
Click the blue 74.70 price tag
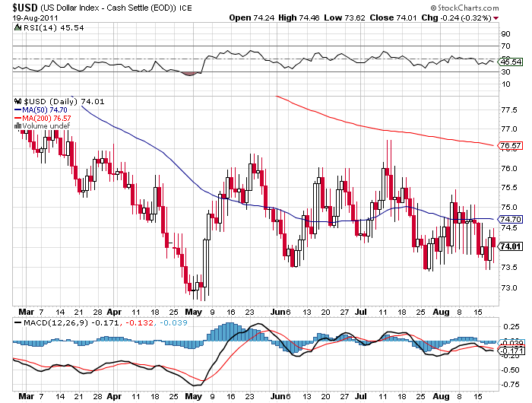coord(508,219)
